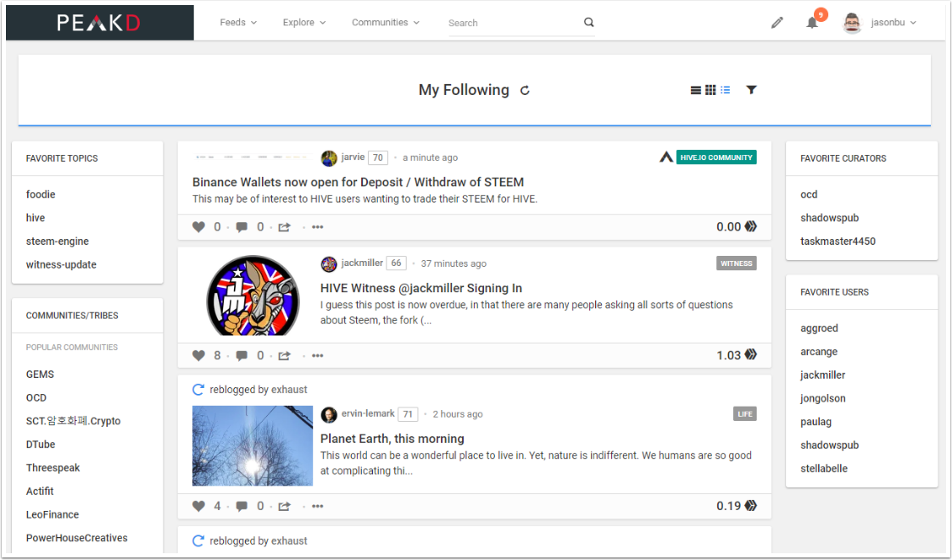Image resolution: width=952 pixels, height=560 pixels.
Task: Click the WITNESS tag badge
Action: [x=737, y=263]
